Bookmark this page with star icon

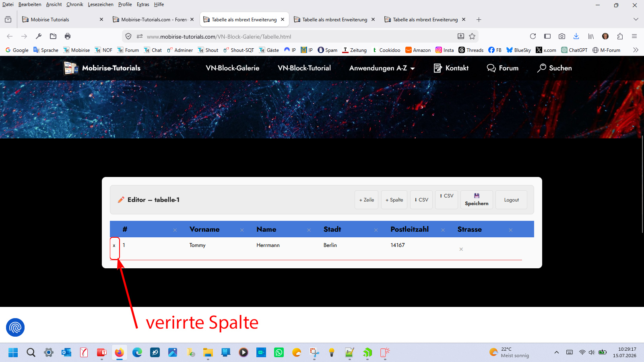(472, 36)
